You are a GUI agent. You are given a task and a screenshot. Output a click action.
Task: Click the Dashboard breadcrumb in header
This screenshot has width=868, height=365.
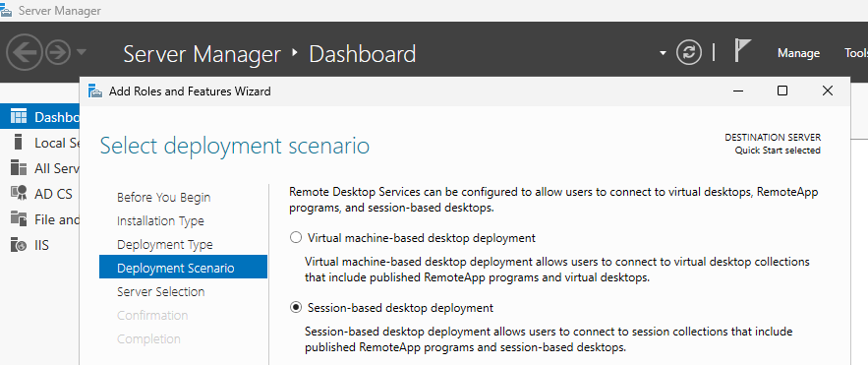pos(362,54)
